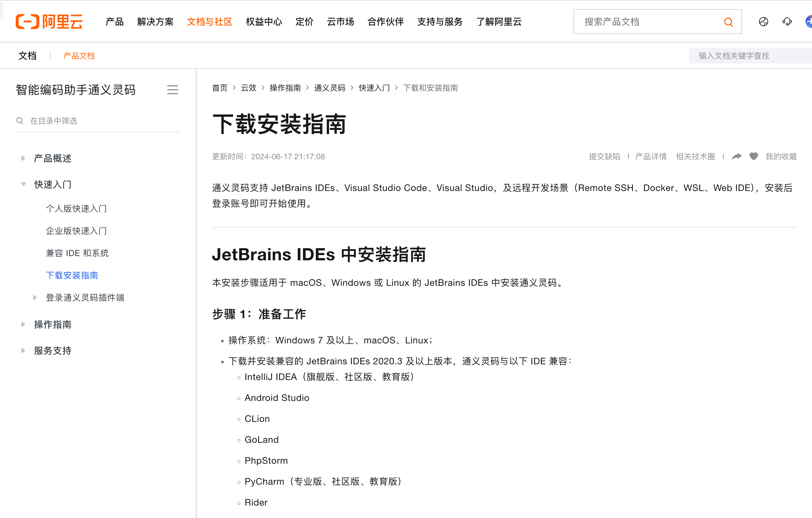Click the 下载和安装指南 breadcrumb
The width and height of the screenshot is (812, 518).
[430, 88]
